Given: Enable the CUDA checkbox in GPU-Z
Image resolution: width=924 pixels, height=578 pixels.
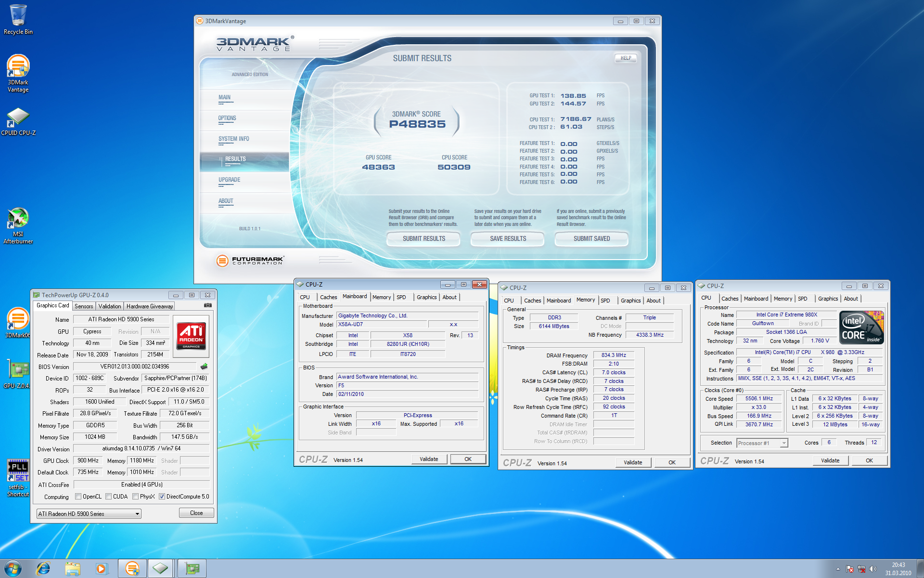Looking at the screenshot, I should (x=109, y=497).
